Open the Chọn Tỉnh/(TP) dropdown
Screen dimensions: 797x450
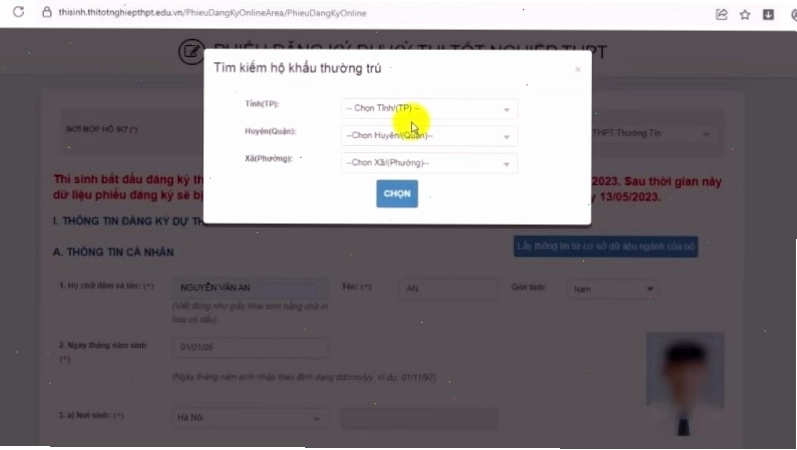429,109
